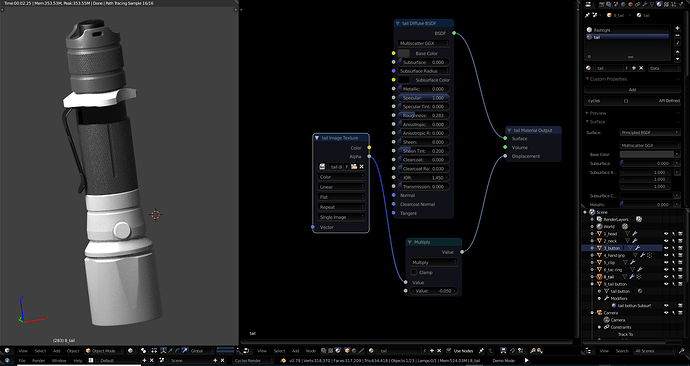Open the File menu

(22, 360)
